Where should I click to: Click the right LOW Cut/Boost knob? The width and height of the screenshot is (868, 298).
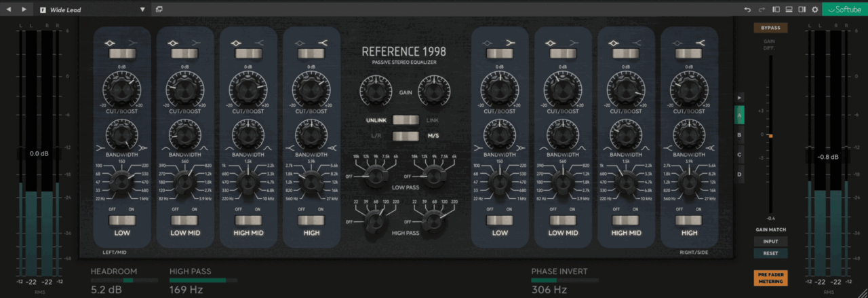point(500,88)
